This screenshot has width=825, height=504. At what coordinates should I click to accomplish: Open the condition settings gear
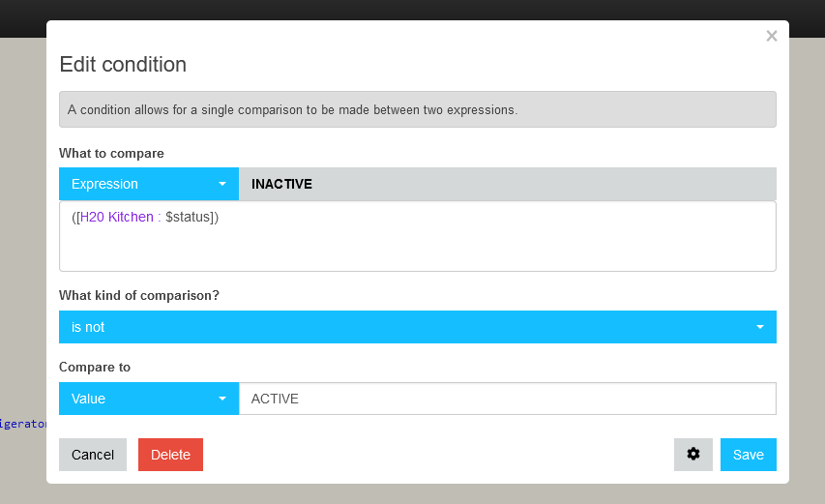pos(692,455)
